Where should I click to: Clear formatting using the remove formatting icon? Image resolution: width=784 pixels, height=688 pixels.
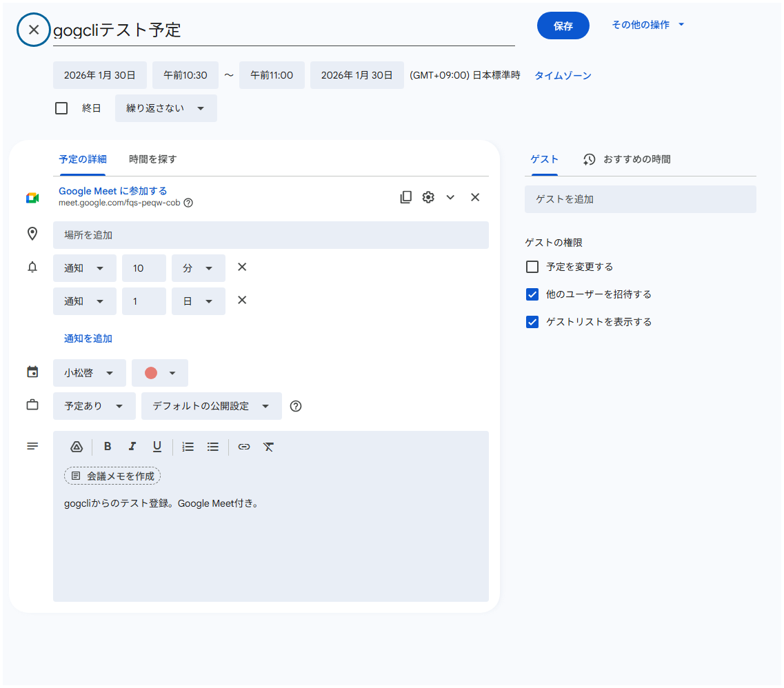pyautogui.click(x=268, y=446)
